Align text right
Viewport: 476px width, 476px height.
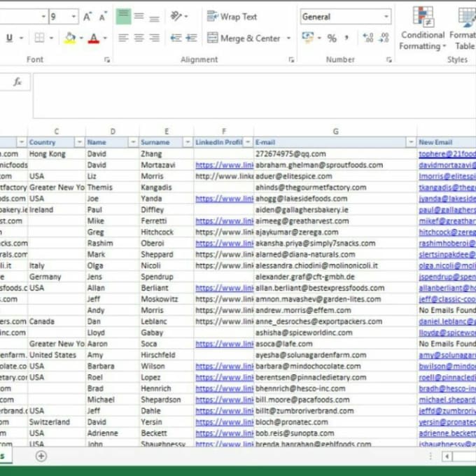click(154, 38)
